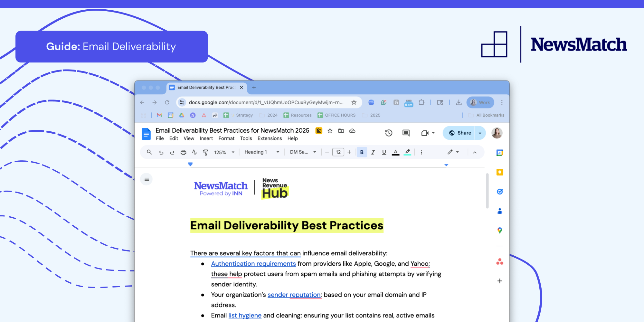This screenshot has width=644, height=322.
Task: Open the Resources bookmark
Action: pyautogui.click(x=298, y=115)
